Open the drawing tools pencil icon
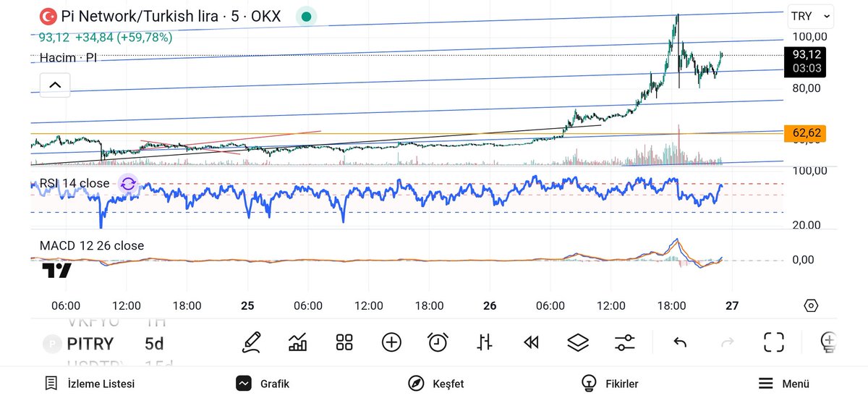868x401 pixels. point(252,342)
